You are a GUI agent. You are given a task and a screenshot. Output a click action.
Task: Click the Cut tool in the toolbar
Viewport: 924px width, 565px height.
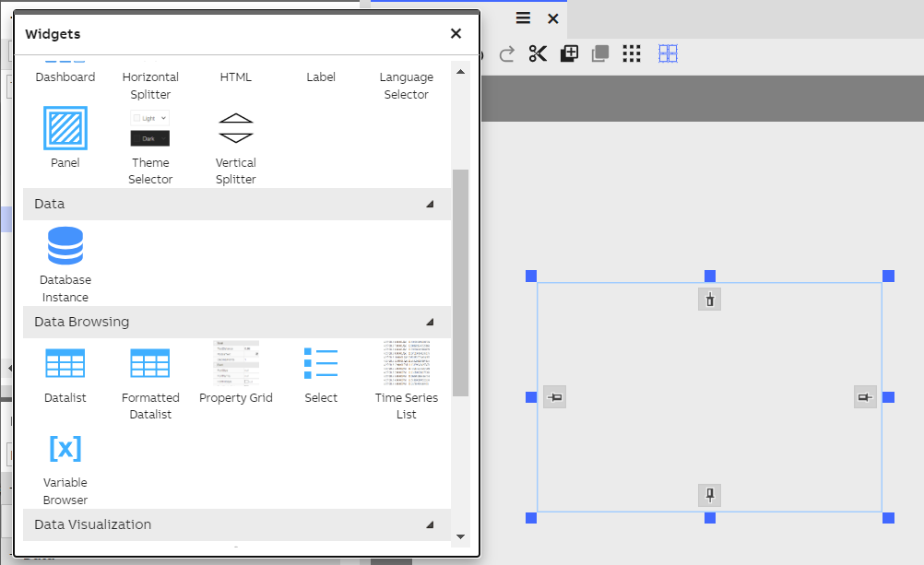538,53
